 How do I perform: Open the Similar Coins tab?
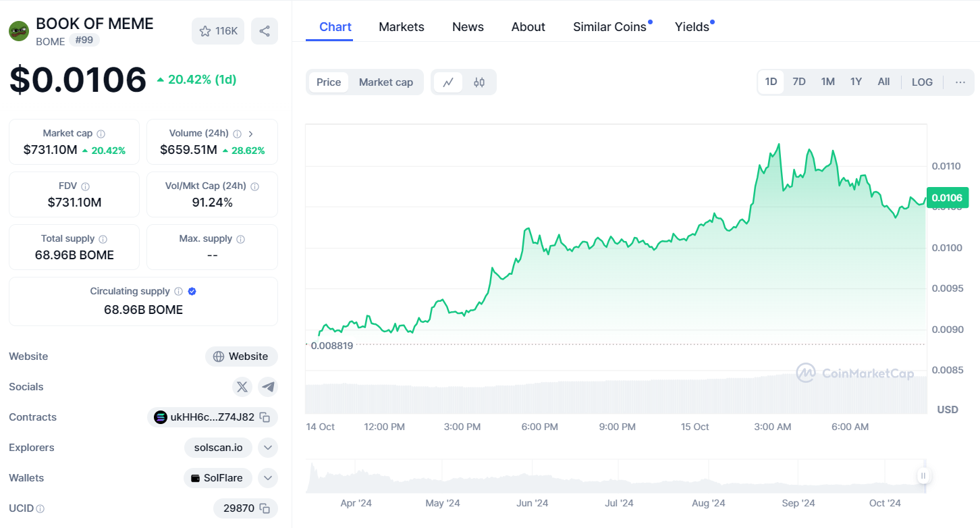610,27
